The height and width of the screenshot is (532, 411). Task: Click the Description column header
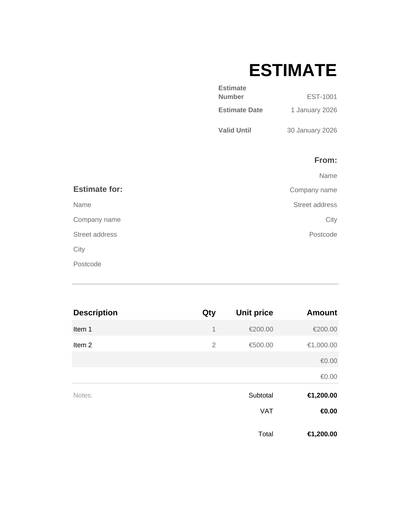pyautogui.click(x=95, y=313)
